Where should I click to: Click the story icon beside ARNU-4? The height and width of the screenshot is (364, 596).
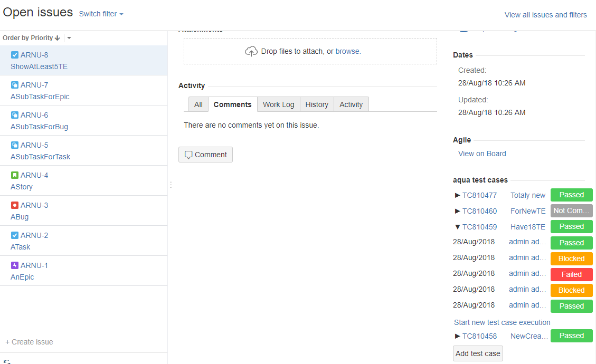click(15, 175)
